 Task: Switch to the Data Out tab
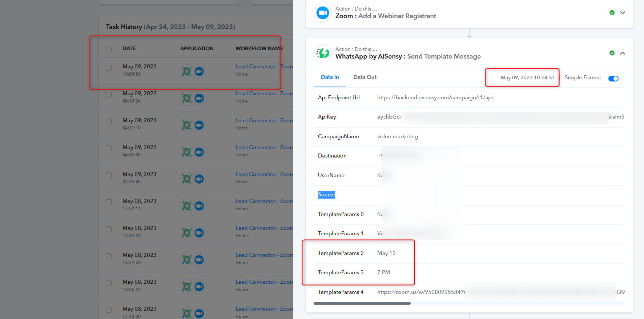(365, 77)
